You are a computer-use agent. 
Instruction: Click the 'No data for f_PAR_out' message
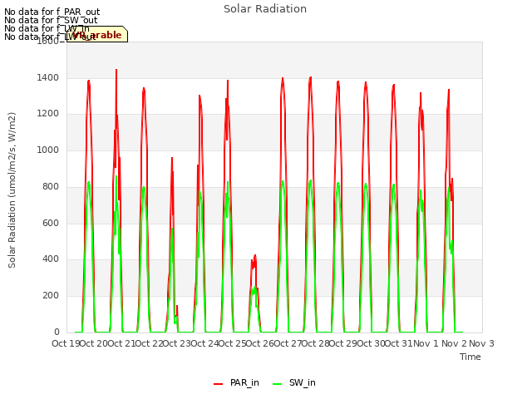(x=52, y=12)
